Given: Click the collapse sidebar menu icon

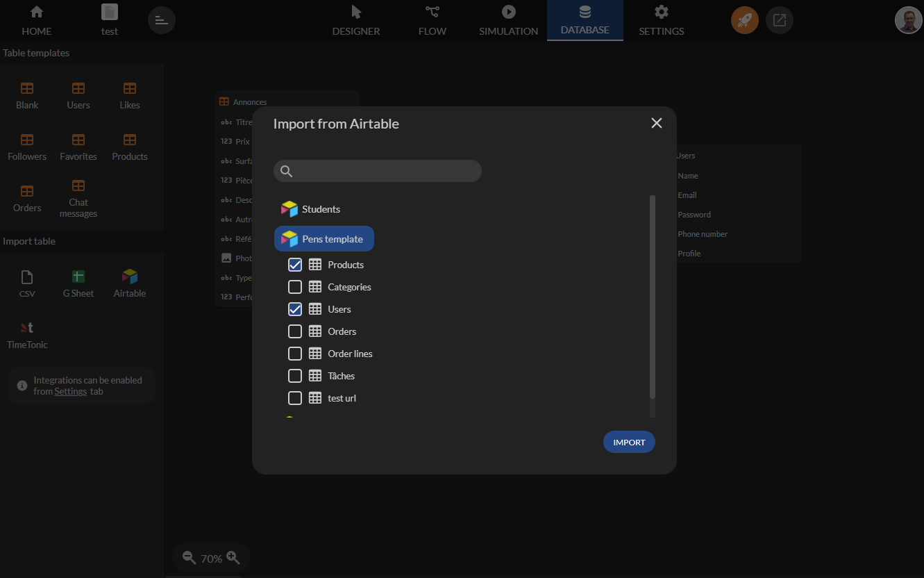Looking at the screenshot, I should [x=162, y=20].
